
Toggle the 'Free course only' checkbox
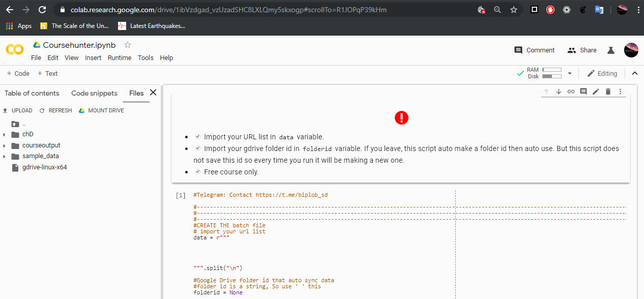click(x=198, y=172)
